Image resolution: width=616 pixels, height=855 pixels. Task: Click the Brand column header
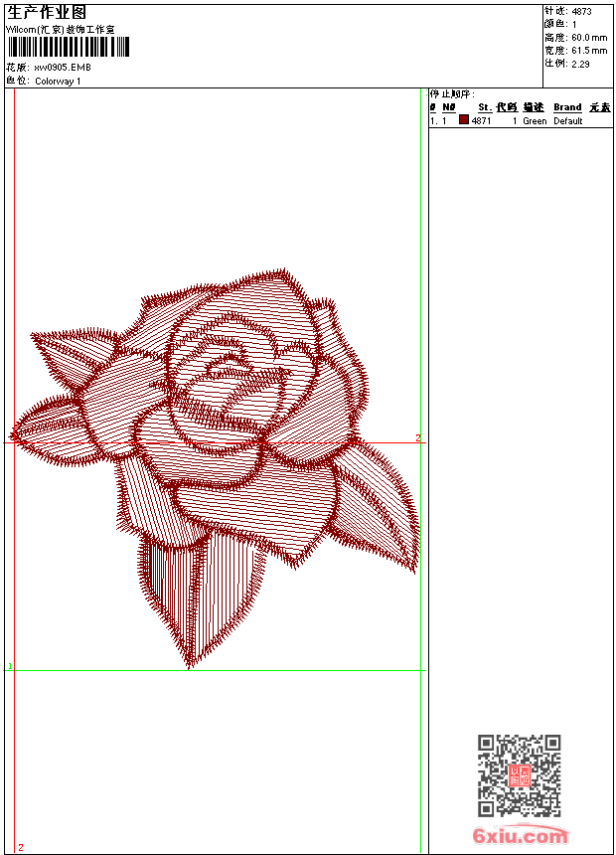pos(567,107)
